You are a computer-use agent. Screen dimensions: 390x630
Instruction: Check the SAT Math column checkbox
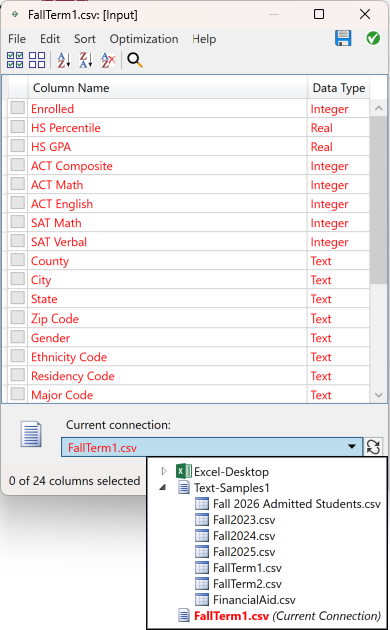[x=18, y=222]
